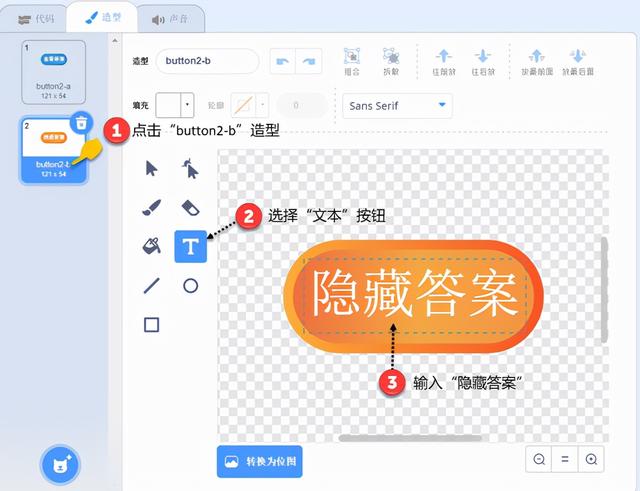
Task: Move selection backward with 往后放
Action: coord(483,62)
